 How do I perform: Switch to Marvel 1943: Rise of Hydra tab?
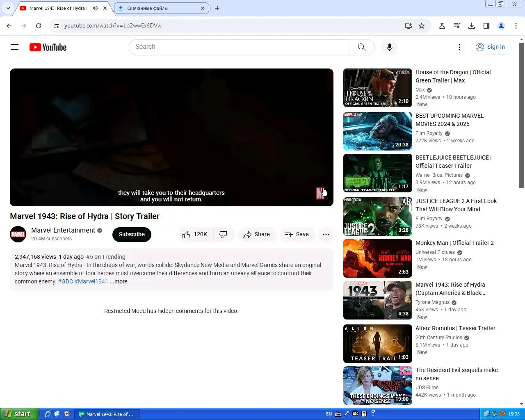(x=58, y=8)
